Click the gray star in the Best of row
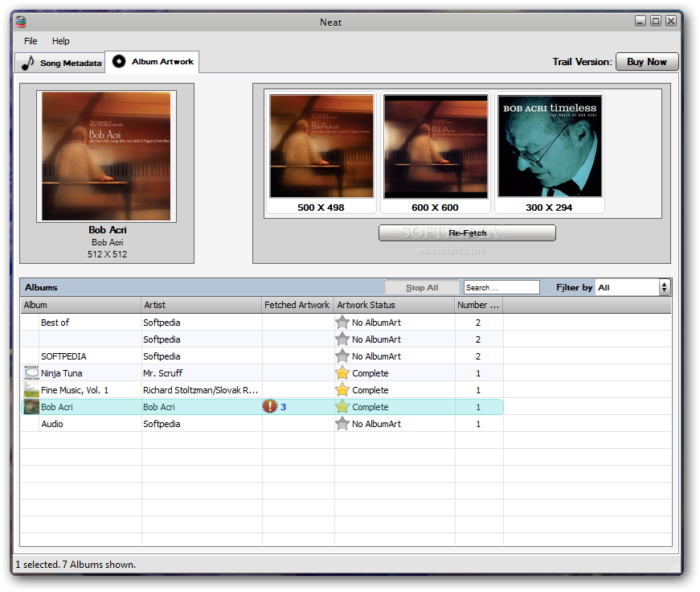This screenshot has height=592, width=700. (342, 322)
